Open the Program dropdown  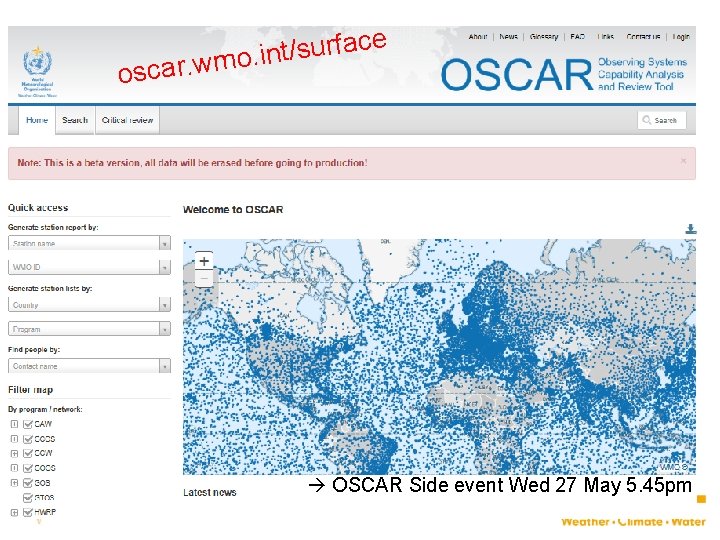tap(89, 329)
